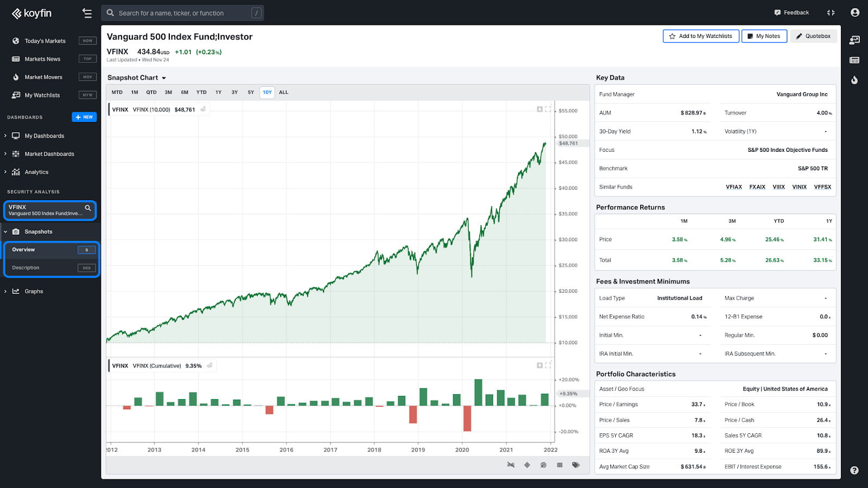
Task: Click the Koyfin logo
Action: pyautogui.click(x=31, y=13)
